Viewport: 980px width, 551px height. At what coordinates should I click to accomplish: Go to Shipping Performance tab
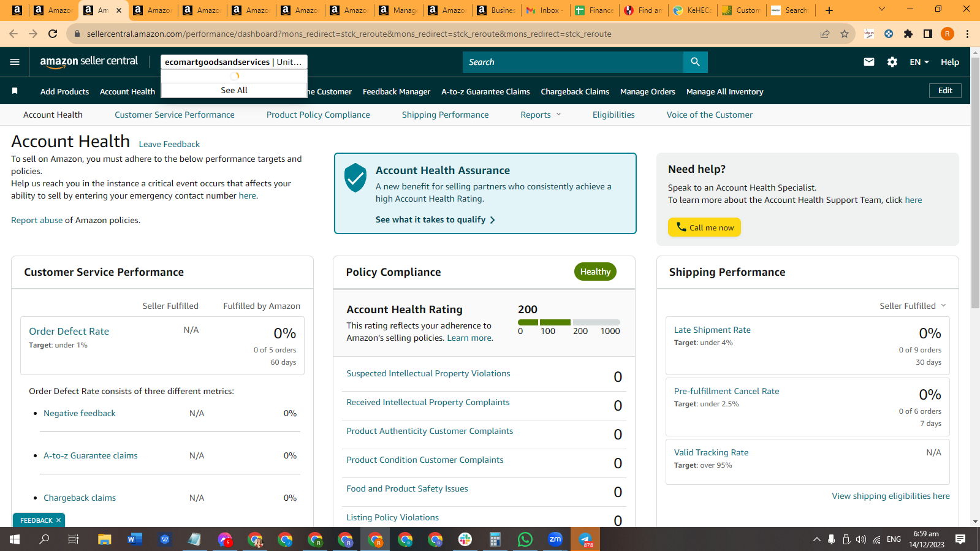(446, 115)
